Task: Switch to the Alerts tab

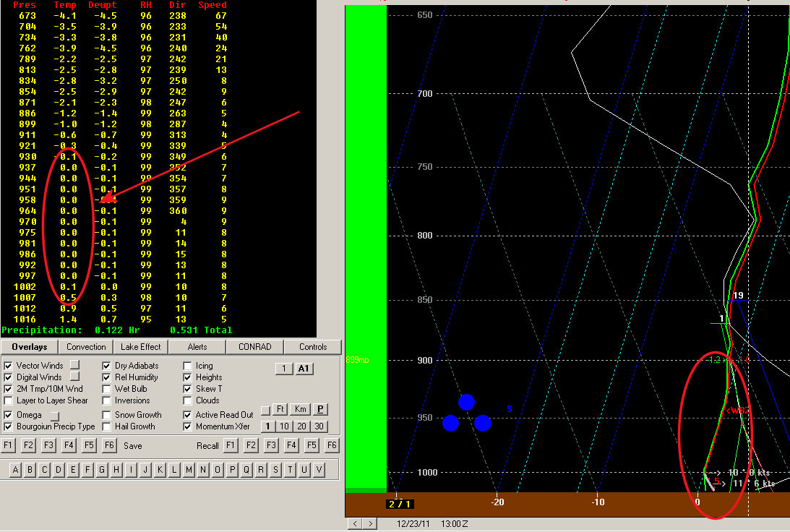Action: click(197, 347)
